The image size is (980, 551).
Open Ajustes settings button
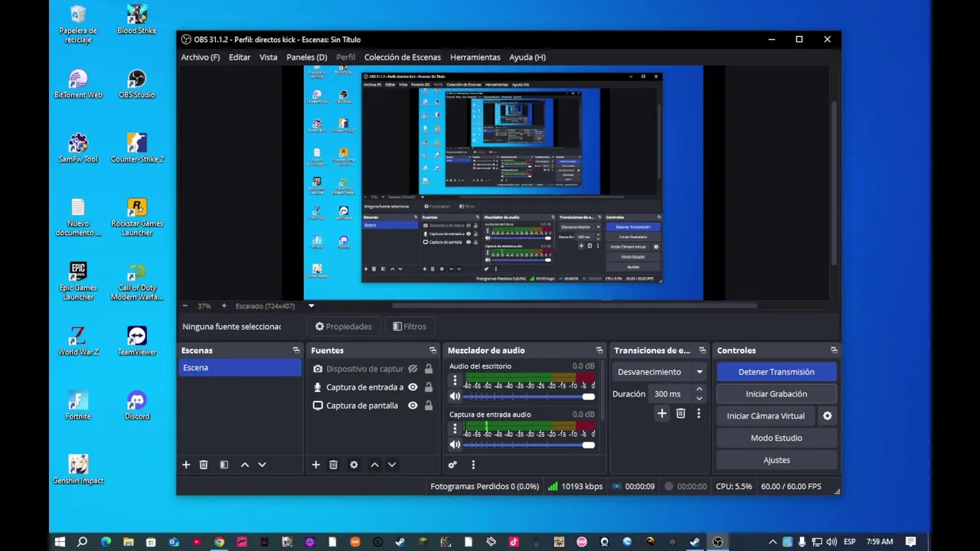776,461
